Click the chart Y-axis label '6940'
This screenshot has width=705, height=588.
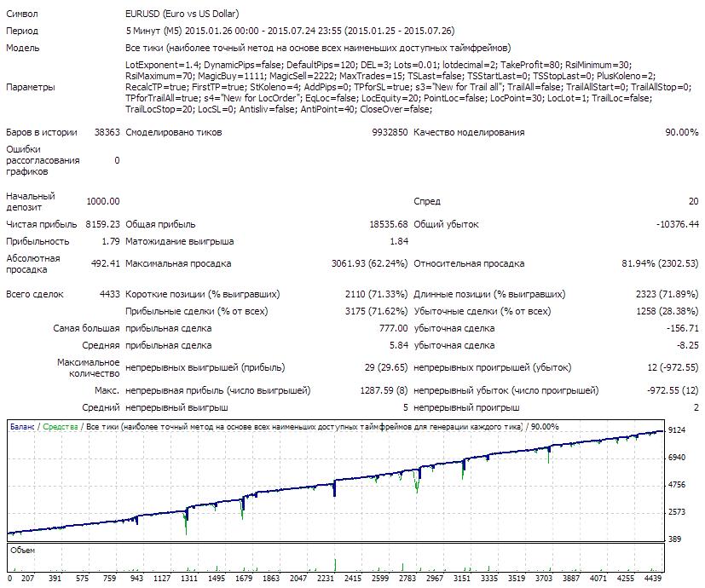click(677, 458)
